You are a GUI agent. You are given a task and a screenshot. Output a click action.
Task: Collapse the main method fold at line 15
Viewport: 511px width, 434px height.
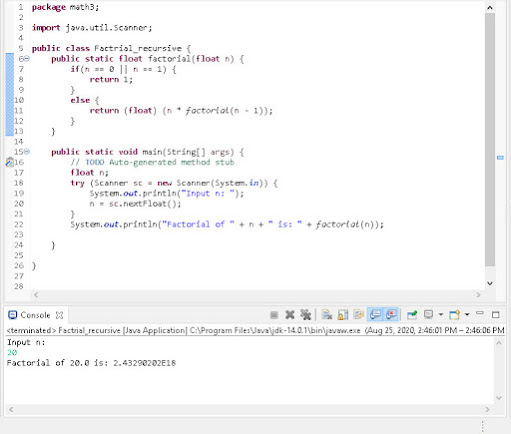pyautogui.click(x=27, y=152)
